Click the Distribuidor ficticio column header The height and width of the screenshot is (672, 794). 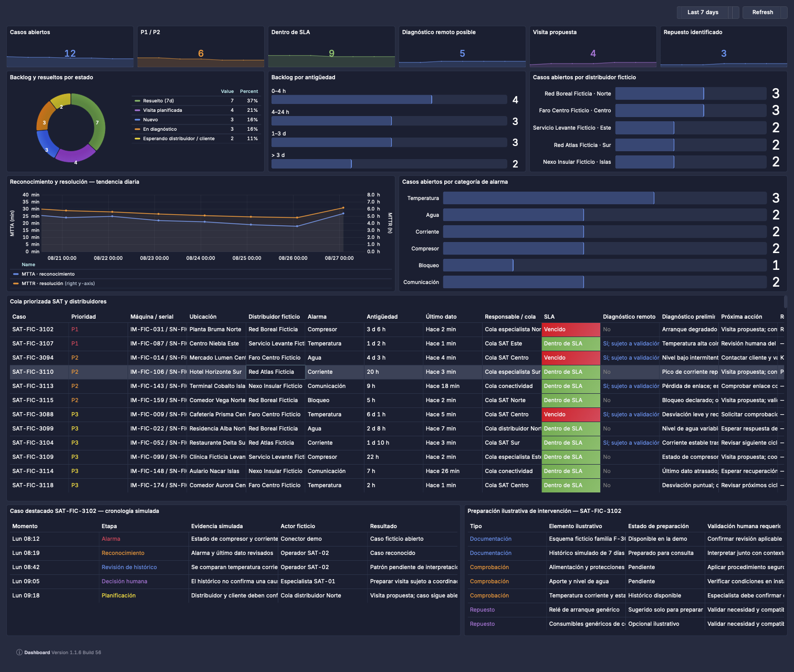pos(274,317)
